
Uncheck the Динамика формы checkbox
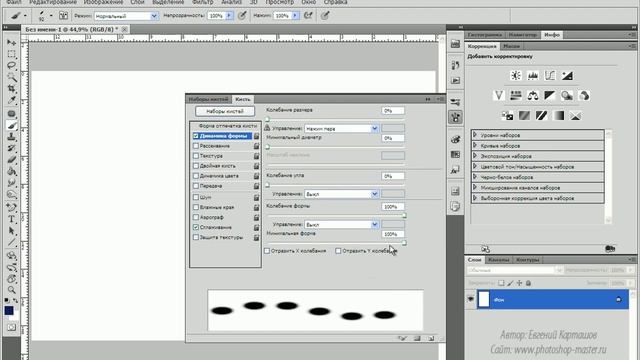pyautogui.click(x=196, y=136)
